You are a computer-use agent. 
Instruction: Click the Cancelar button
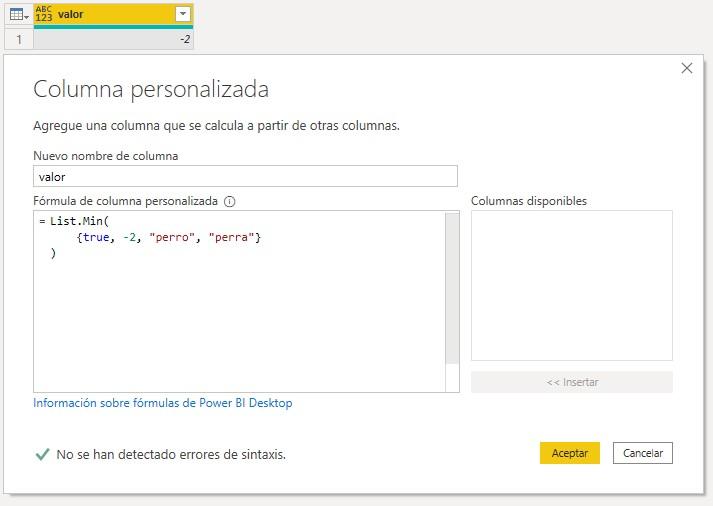tap(643, 453)
